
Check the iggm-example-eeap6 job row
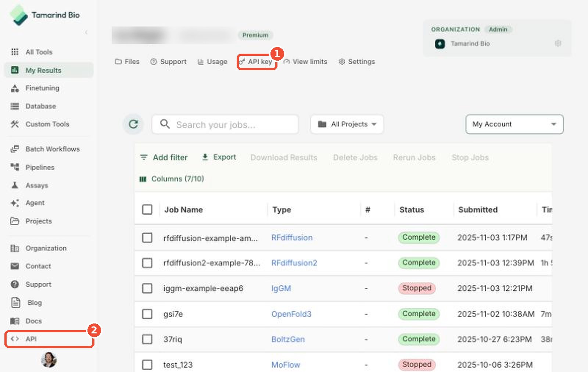[x=147, y=288]
